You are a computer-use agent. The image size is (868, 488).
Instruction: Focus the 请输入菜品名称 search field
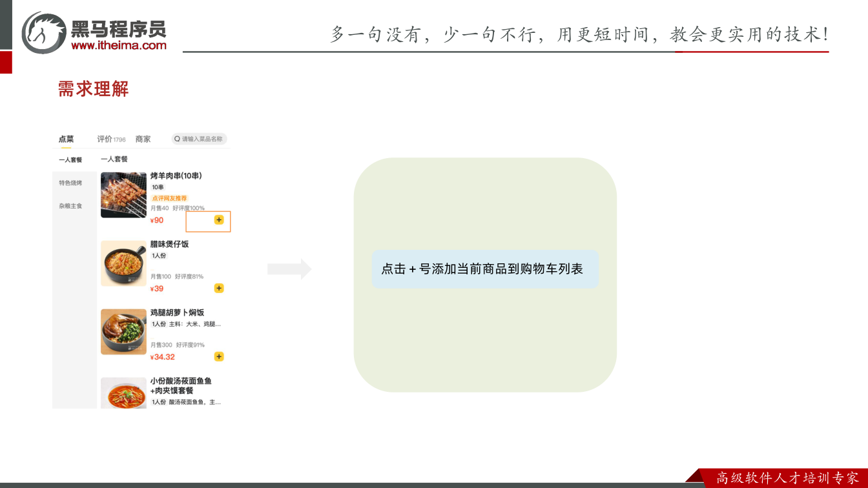click(x=200, y=139)
